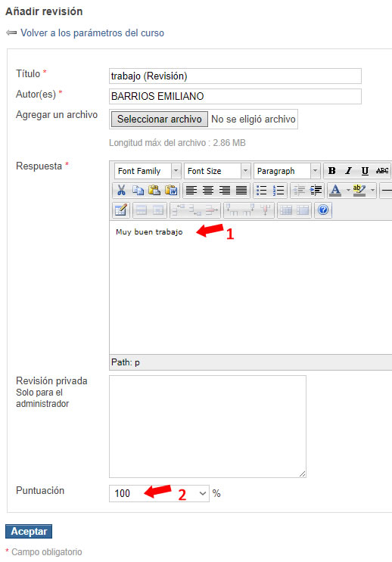Apply Underline formatting
392x562 pixels.
tap(365, 171)
